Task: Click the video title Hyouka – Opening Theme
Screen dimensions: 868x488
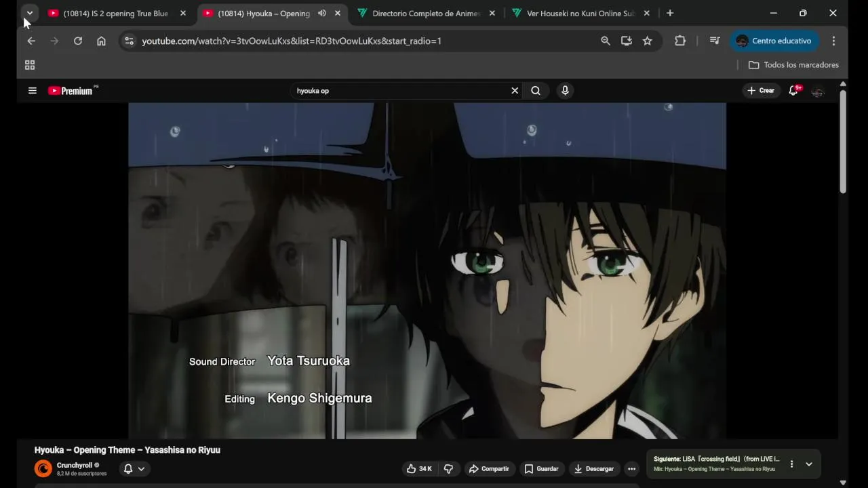Action: point(127,450)
